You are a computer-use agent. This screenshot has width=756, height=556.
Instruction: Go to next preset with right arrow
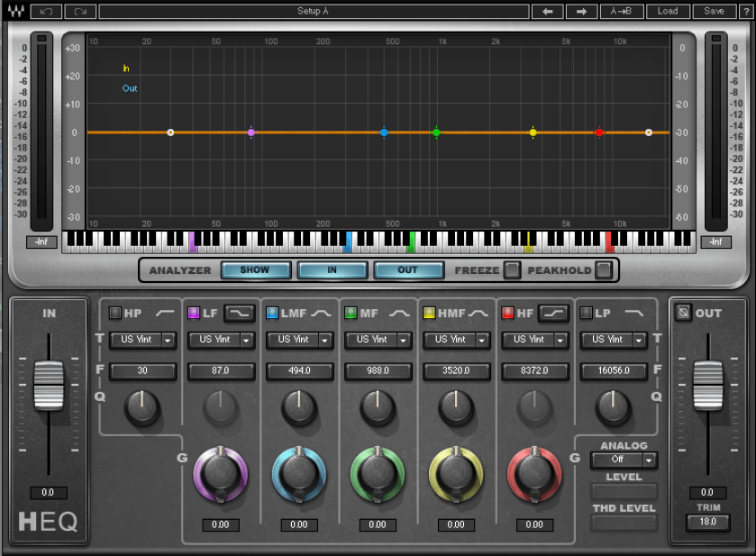point(581,12)
